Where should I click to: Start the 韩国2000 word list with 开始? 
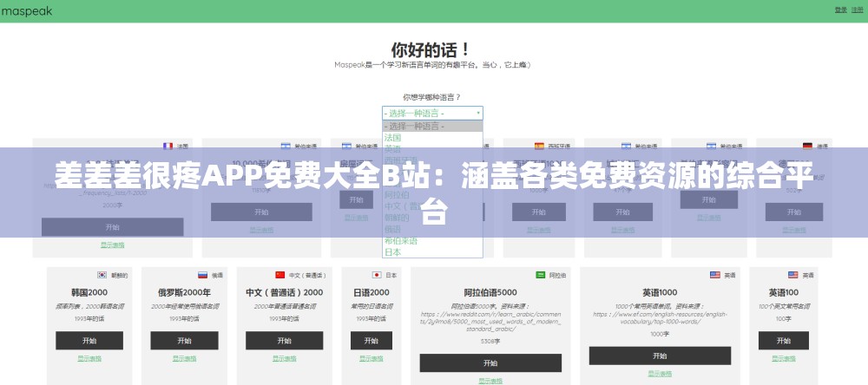[x=89, y=341]
